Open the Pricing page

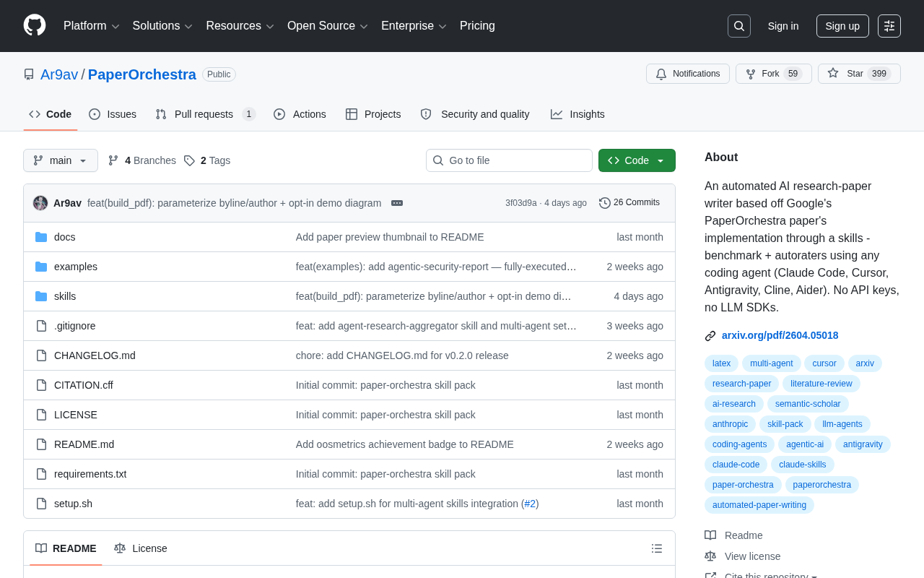coord(477,26)
